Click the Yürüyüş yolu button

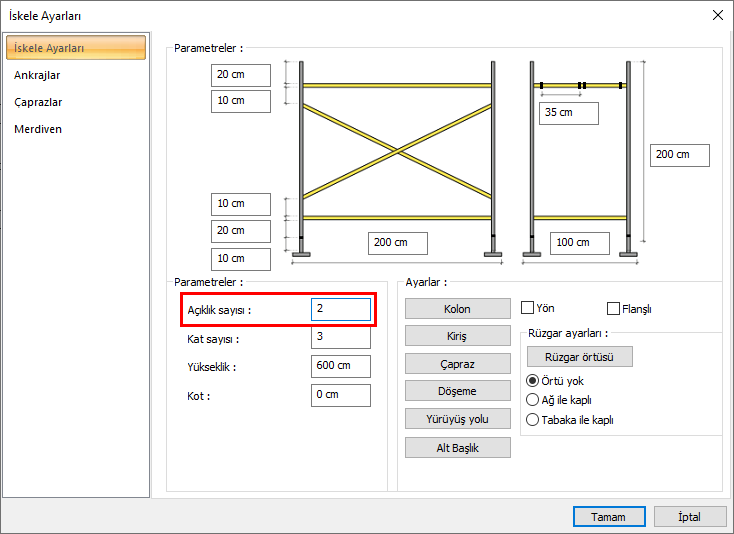point(457,419)
